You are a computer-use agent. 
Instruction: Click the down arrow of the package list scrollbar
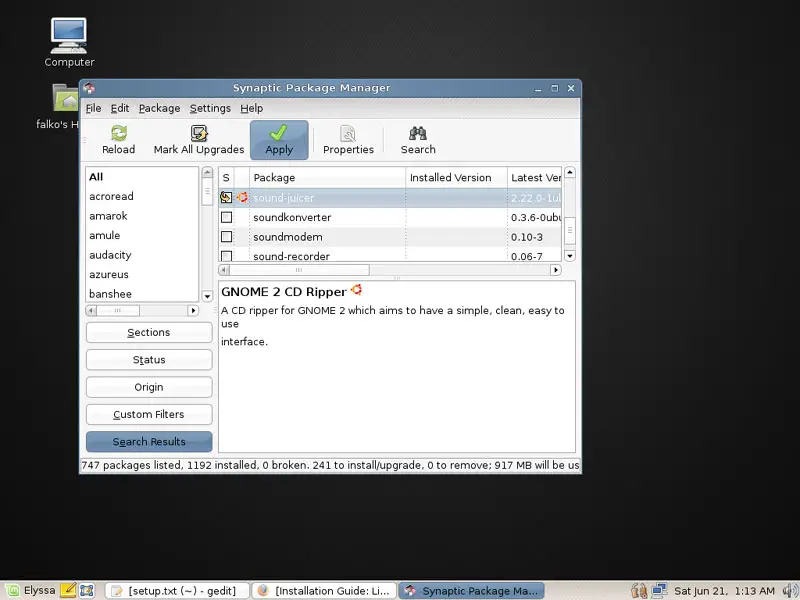tap(570, 256)
